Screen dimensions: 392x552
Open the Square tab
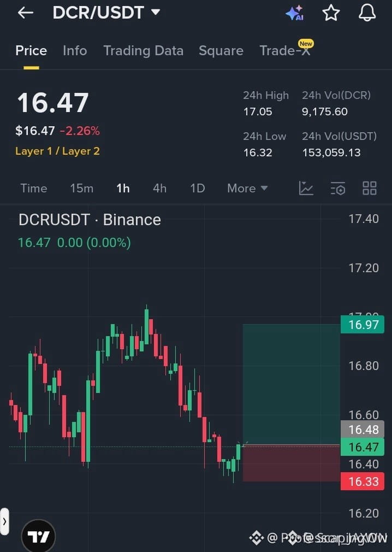pyautogui.click(x=221, y=51)
